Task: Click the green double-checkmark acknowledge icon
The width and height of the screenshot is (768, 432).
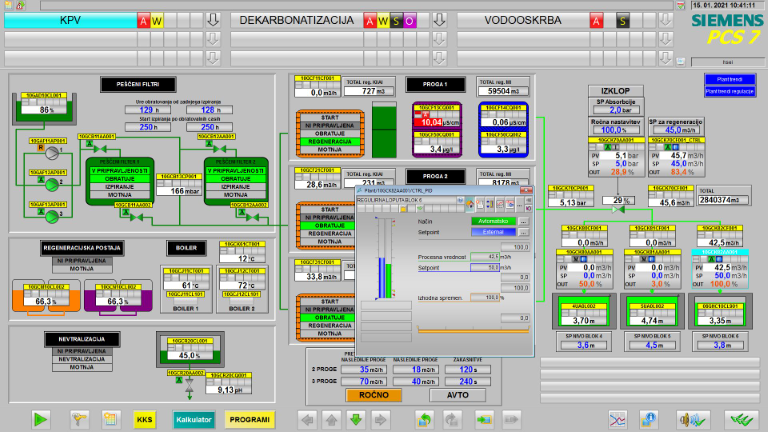Action: point(740,419)
